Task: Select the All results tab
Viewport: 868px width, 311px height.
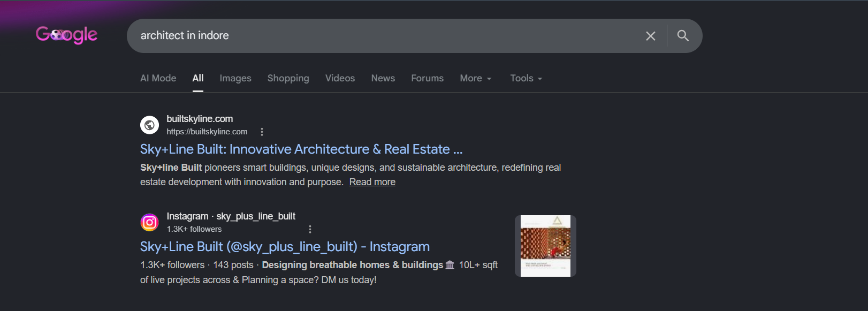Action: pyautogui.click(x=198, y=78)
